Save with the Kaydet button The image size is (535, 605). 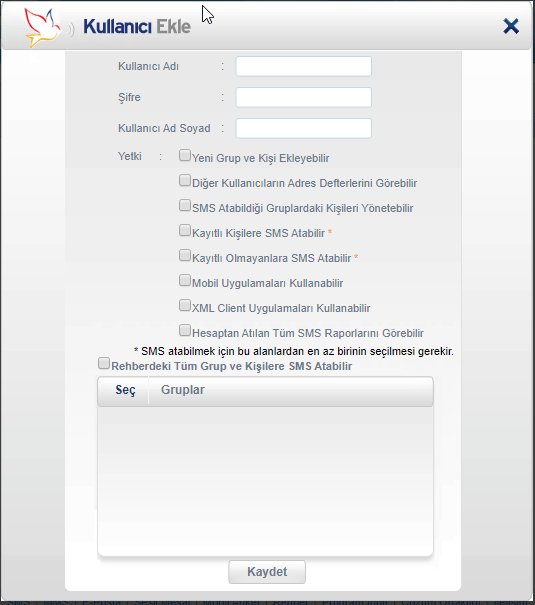(267, 572)
